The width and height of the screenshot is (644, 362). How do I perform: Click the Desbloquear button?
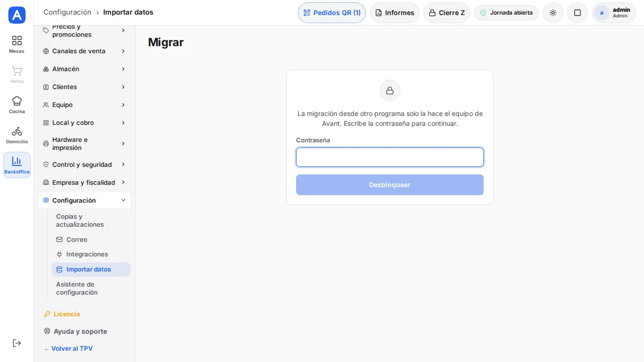pos(390,185)
